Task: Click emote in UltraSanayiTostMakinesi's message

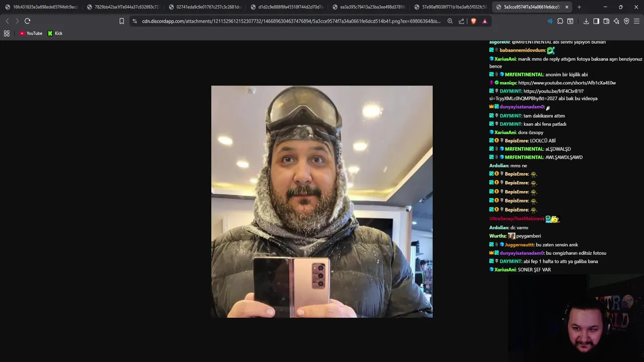Action: [552, 219]
